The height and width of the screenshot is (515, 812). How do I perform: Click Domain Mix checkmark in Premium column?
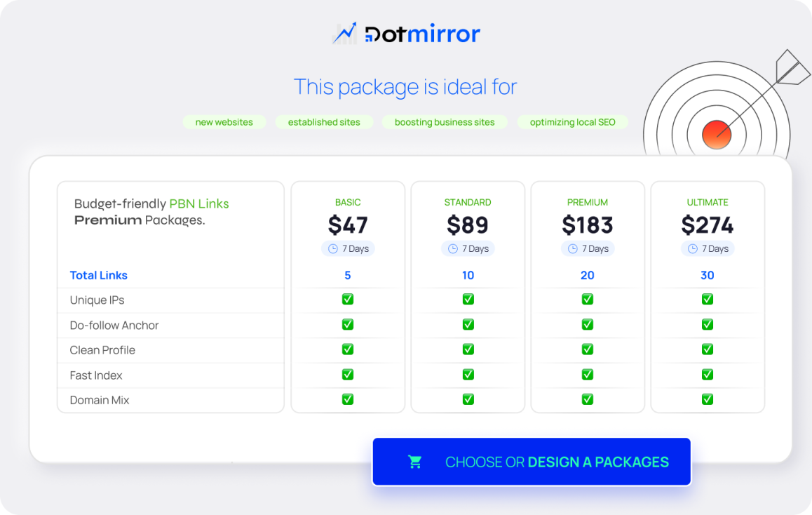(587, 399)
